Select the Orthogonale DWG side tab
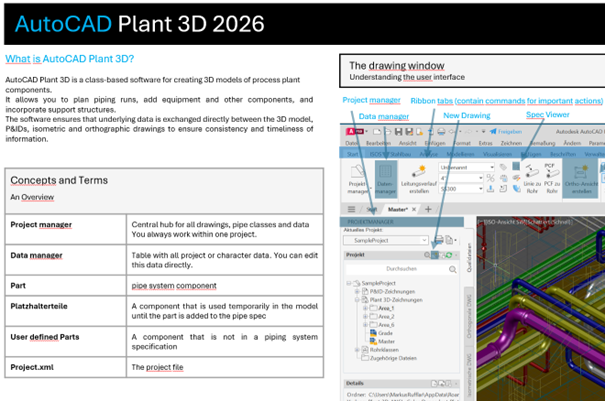Image resolution: width=605 pixels, height=401 pixels. [x=469, y=315]
